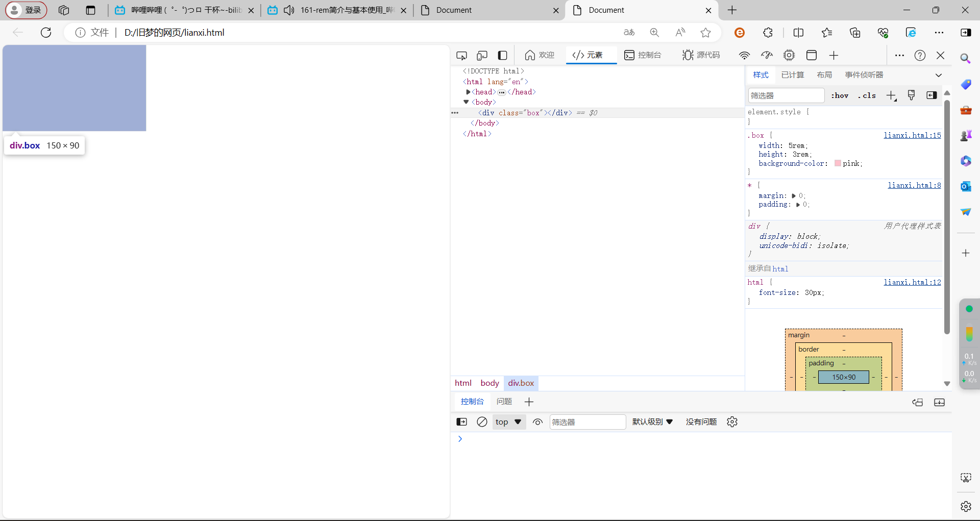Expand the padding shorthand triangle
This screenshot has height=521, width=980.
click(x=798, y=205)
